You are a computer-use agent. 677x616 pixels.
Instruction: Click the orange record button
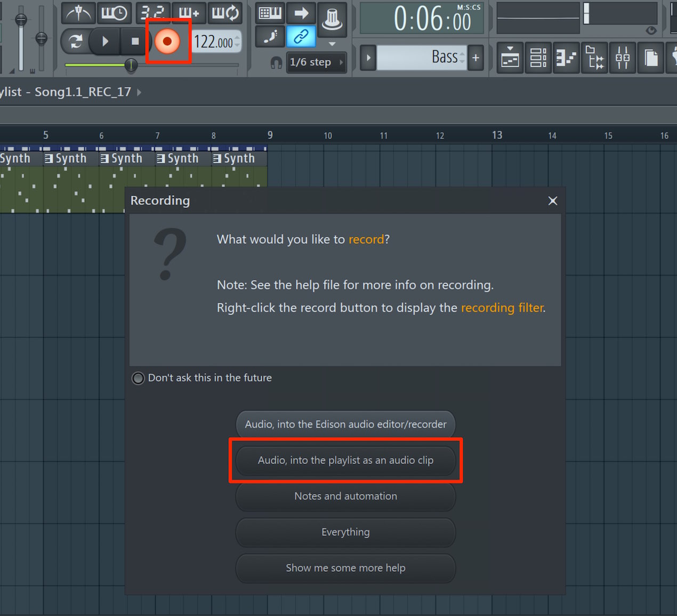click(x=167, y=42)
